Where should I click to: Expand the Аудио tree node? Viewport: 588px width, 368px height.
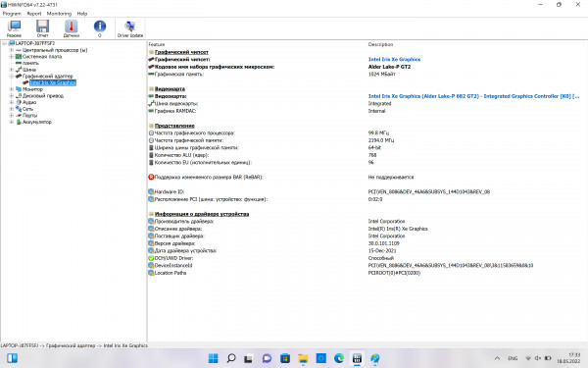(11, 102)
